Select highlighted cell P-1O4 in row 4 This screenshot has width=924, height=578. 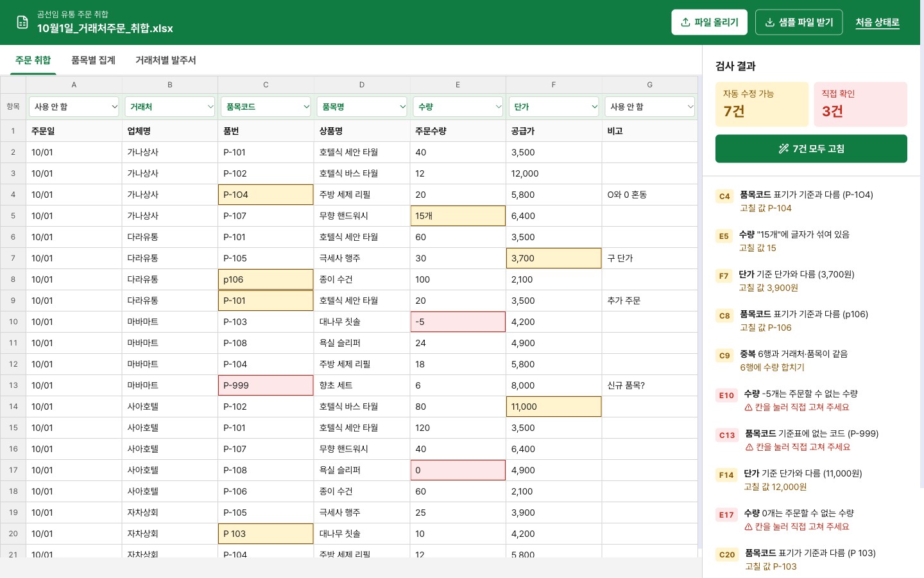266,195
